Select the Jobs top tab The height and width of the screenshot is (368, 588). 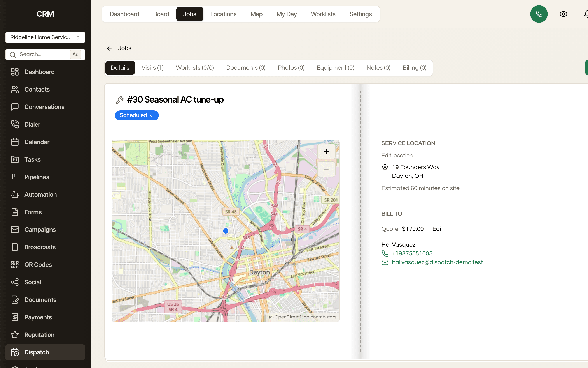point(190,14)
